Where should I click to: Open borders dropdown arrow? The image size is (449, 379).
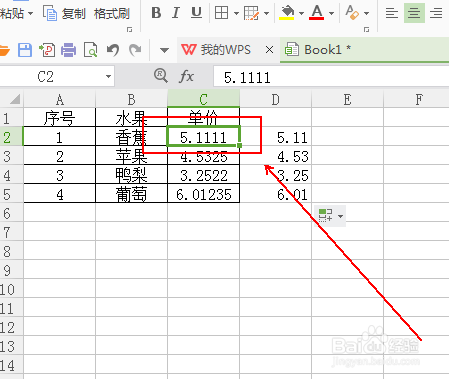pos(236,14)
